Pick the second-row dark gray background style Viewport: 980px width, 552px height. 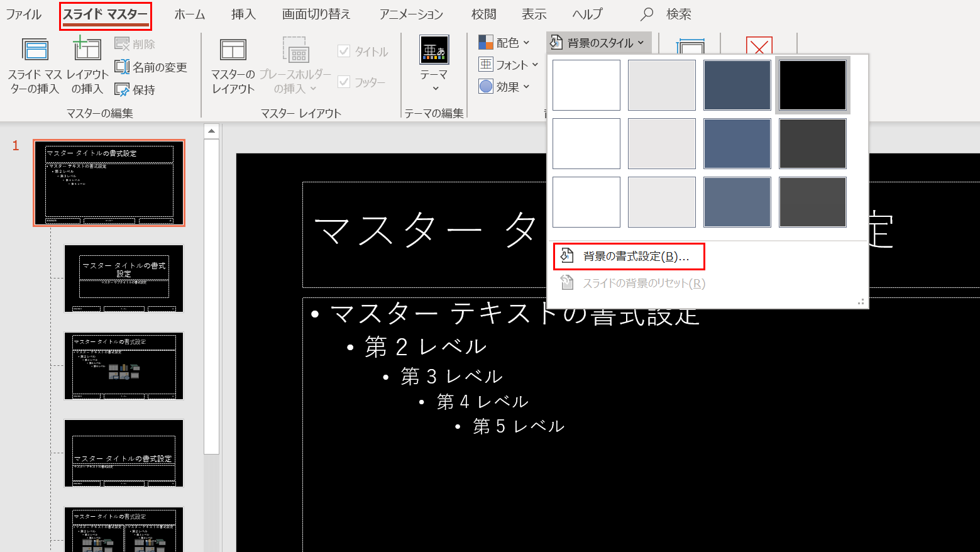coord(813,143)
